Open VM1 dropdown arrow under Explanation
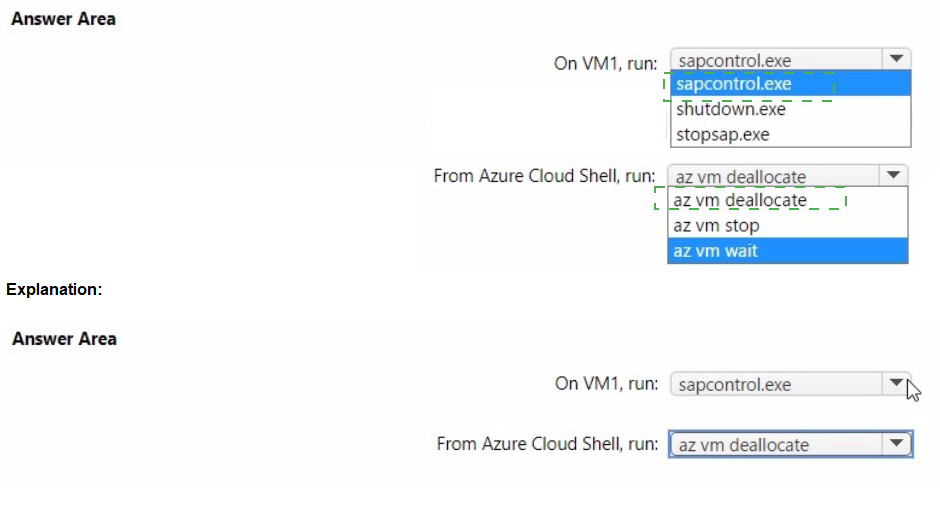The width and height of the screenshot is (940, 509). (x=895, y=384)
